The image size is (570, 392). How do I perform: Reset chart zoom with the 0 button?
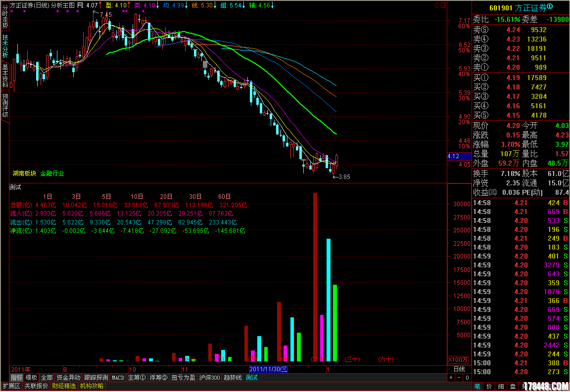coord(467,378)
